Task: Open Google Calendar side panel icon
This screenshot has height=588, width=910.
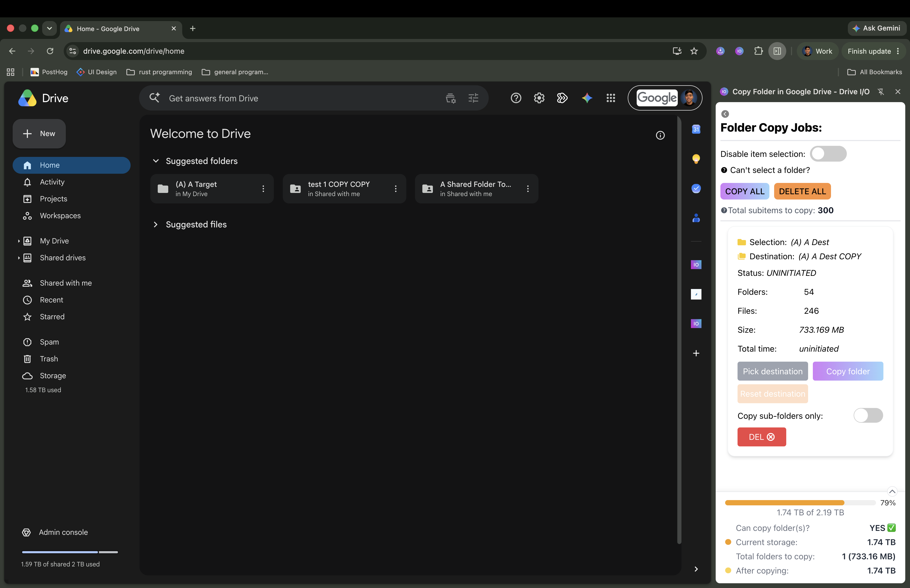Action: (696, 129)
